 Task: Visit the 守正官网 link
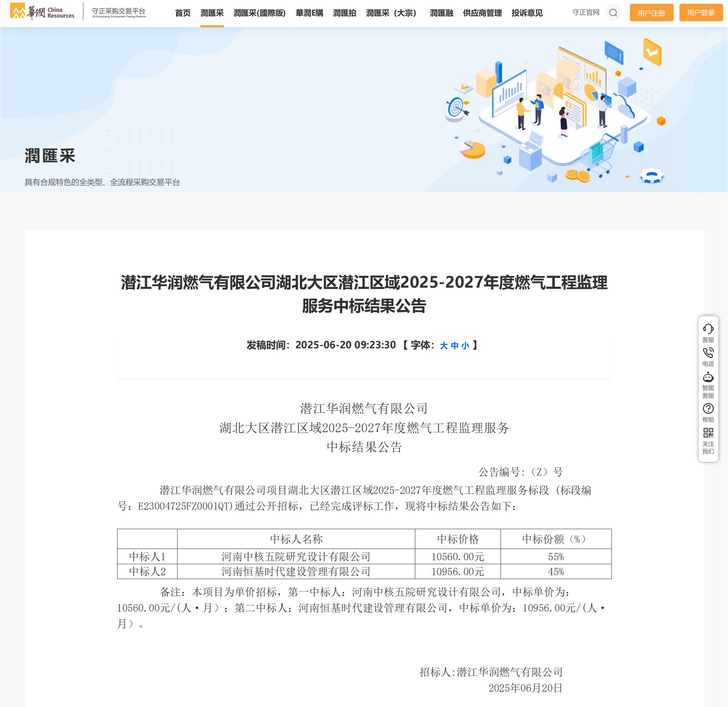pos(586,12)
